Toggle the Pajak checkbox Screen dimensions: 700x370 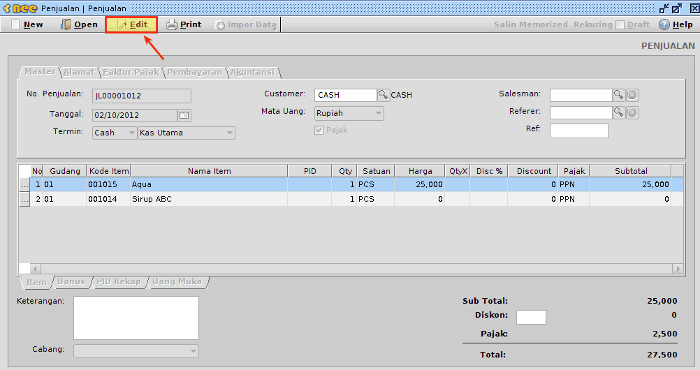click(x=319, y=130)
